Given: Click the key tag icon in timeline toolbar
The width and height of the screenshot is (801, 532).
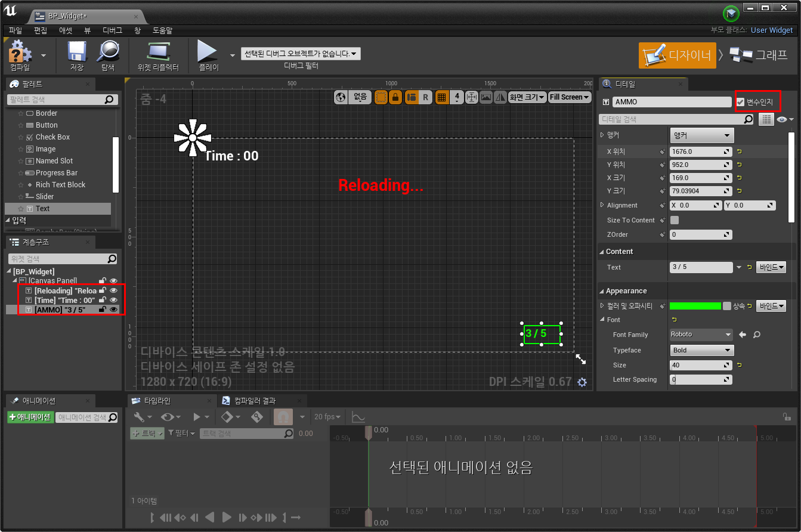Looking at the screenshot, I should 257,417.
